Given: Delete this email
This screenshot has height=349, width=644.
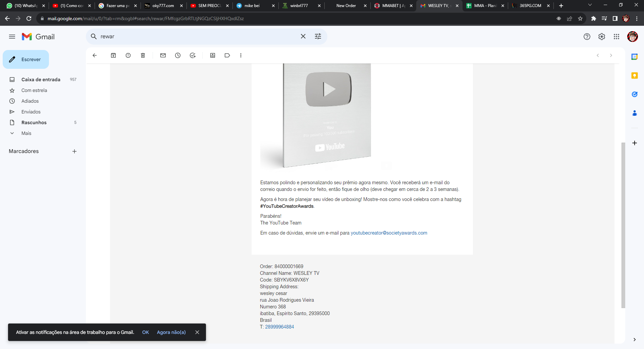Looking at the screenshot, I should [x=143, y=55].
